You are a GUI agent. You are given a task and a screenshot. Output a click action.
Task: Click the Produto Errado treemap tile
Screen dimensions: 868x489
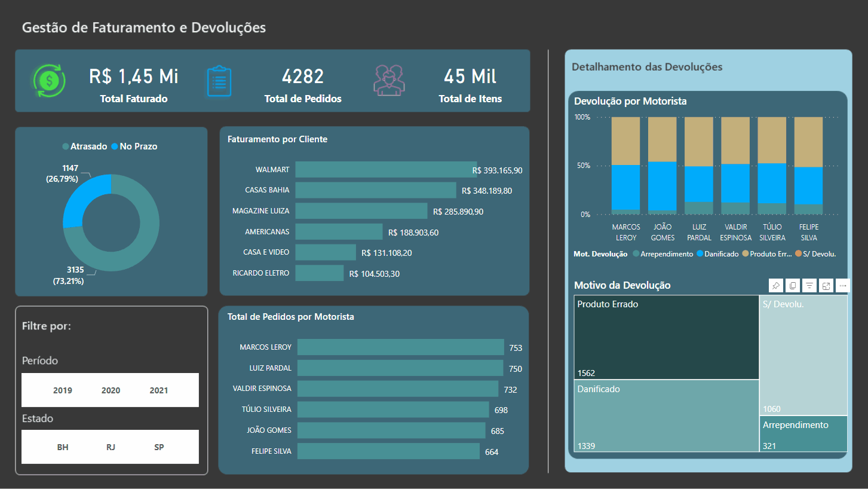pyautogui.click(x=667, y=338)
